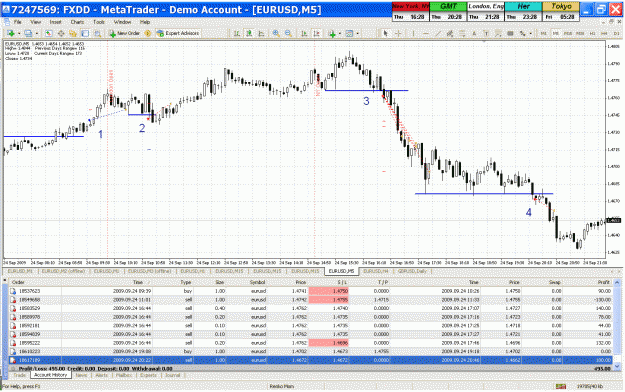Open the News terminal tab
625x392 pixels.
pos(81,375)
